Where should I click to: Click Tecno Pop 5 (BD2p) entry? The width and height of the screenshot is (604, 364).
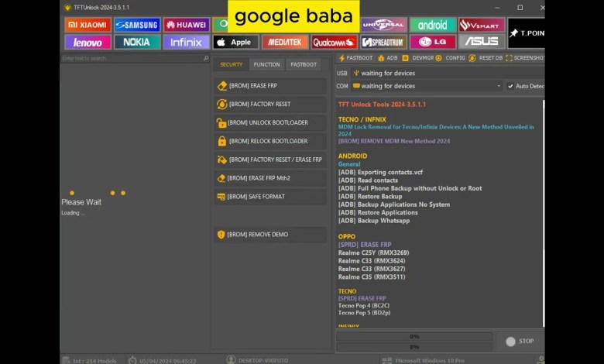(365, 313)
